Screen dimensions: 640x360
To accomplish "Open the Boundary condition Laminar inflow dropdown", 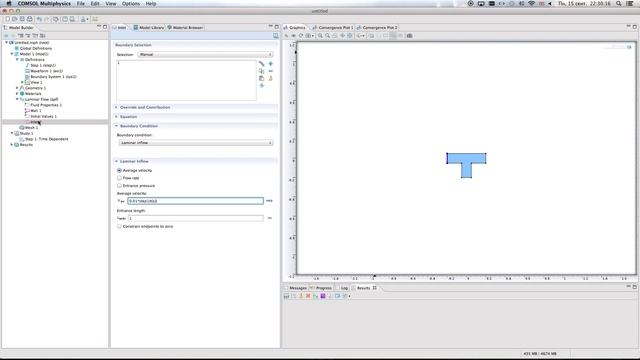I will click(196, 143).
